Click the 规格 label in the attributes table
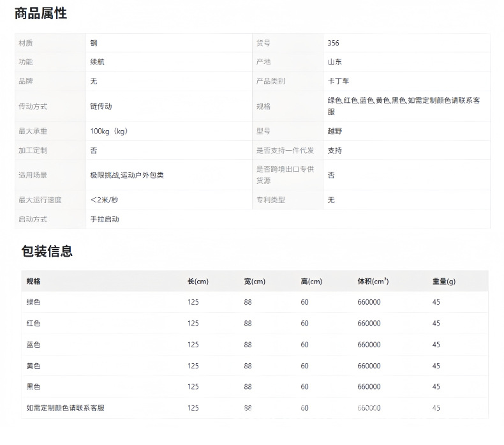Viewport: 504px width, 445px height. [263, 107]
